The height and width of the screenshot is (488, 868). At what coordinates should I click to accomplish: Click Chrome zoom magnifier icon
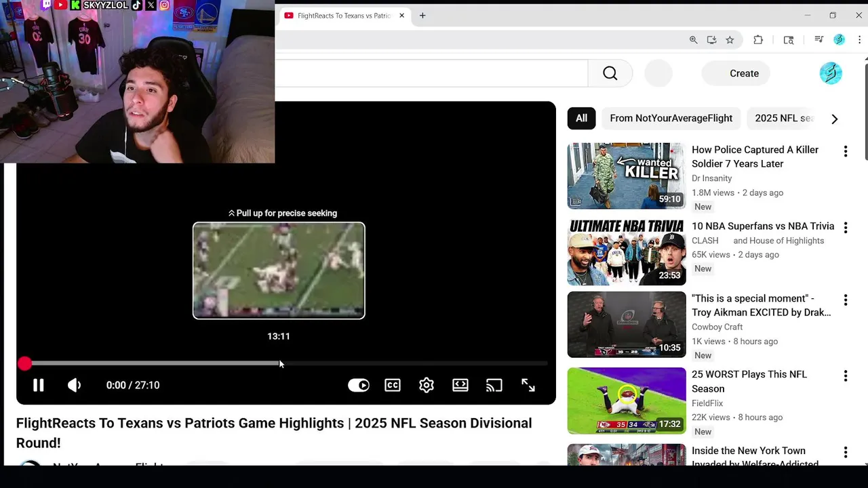tap(693, 40)
